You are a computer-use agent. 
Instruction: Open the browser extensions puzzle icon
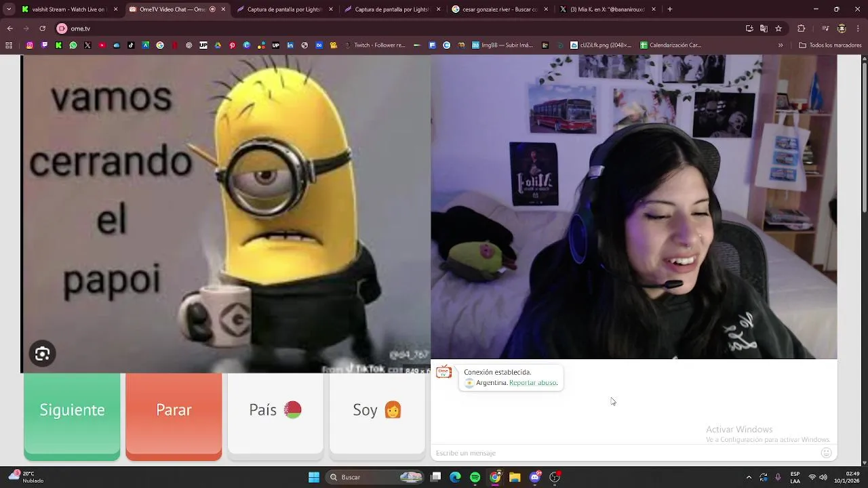[x=802, y=28]
